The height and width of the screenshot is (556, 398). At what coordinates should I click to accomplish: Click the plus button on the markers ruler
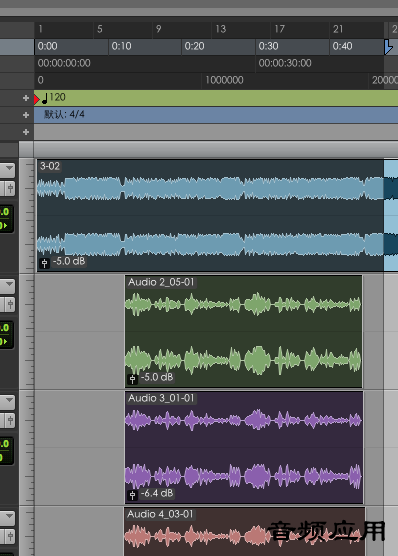coord(26,132)
